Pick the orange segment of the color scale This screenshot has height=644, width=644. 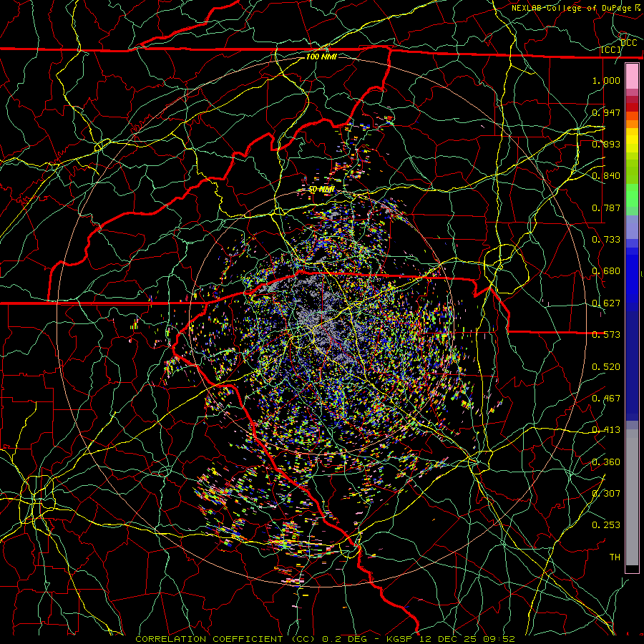point(632,124)
